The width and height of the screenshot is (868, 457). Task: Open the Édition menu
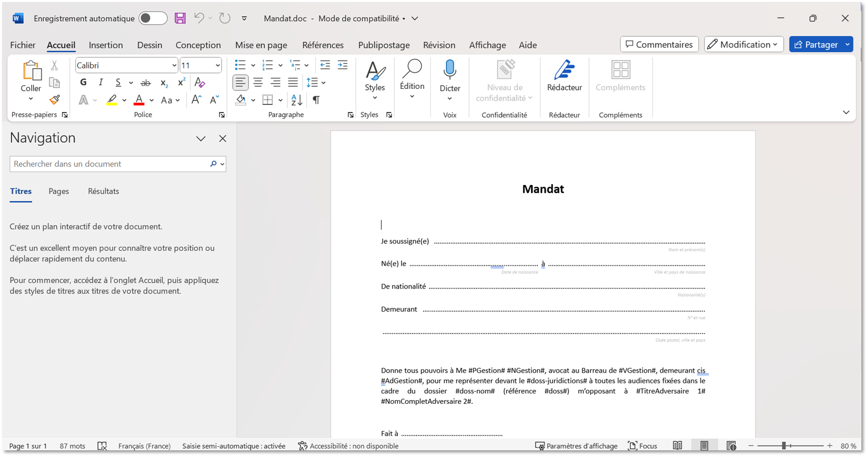pyautogui.click(x=412, y=79)
